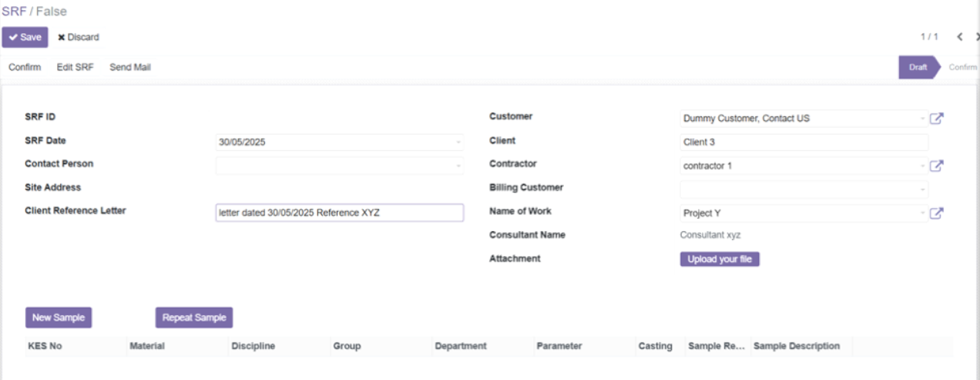Select the Confirm action
This screenshot has width=980, height=380.
click(x=25, y=67)
